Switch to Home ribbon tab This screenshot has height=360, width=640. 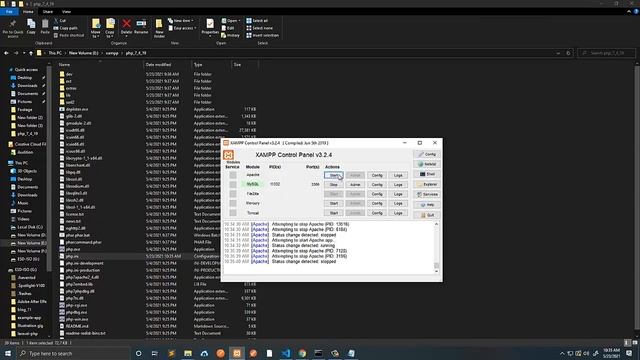[x=28, y=12]
